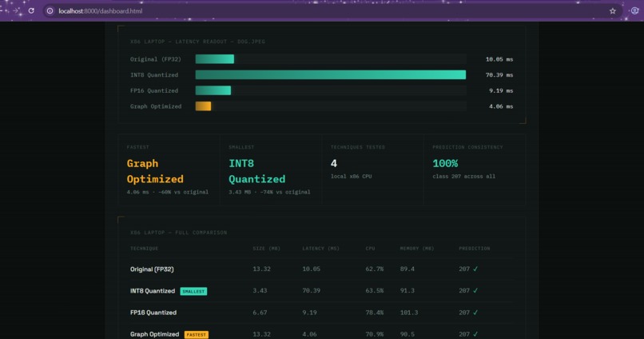Click '4.06 ms · -60% vs original' caption

(168, 192)
